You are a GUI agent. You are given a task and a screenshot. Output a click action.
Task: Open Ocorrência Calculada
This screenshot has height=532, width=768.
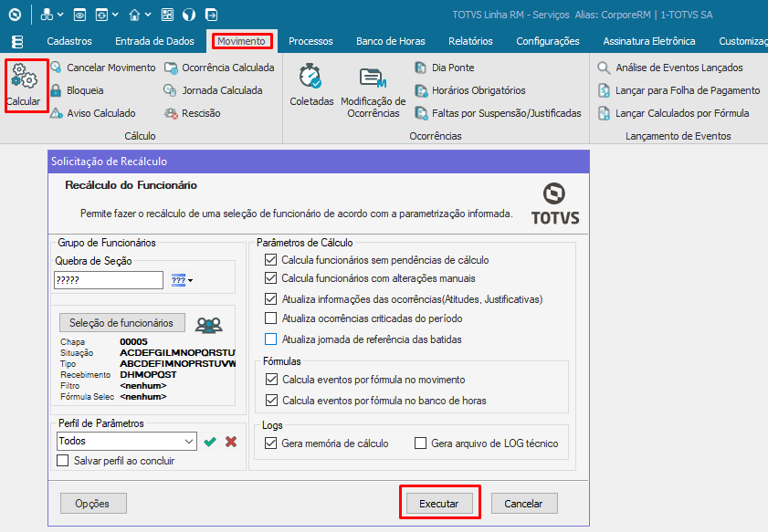(219, 68)
